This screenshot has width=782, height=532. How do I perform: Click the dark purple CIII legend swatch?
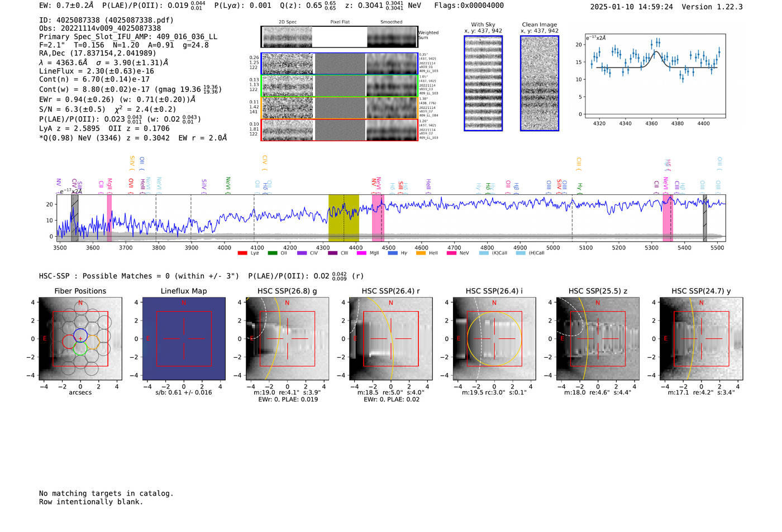[333, 253]
